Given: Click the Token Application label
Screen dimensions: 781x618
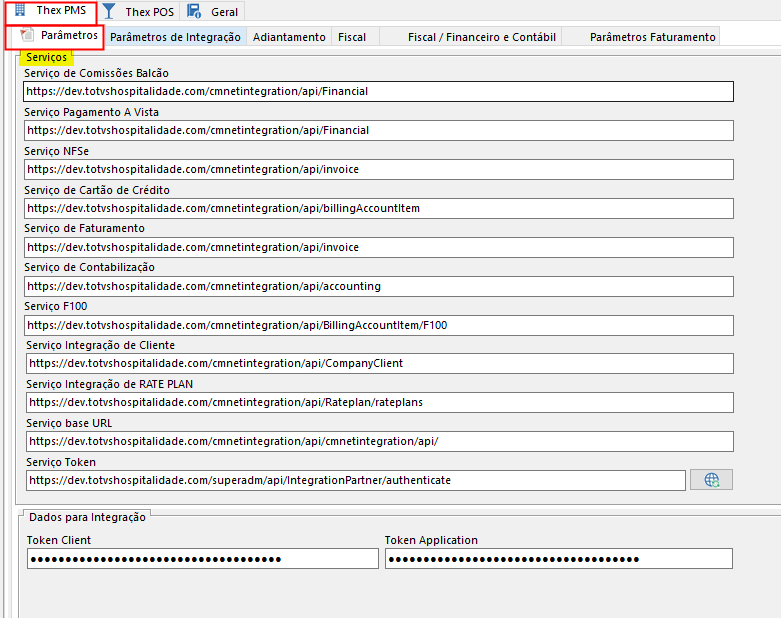Looking at the screenshot, I should [431, 540].
